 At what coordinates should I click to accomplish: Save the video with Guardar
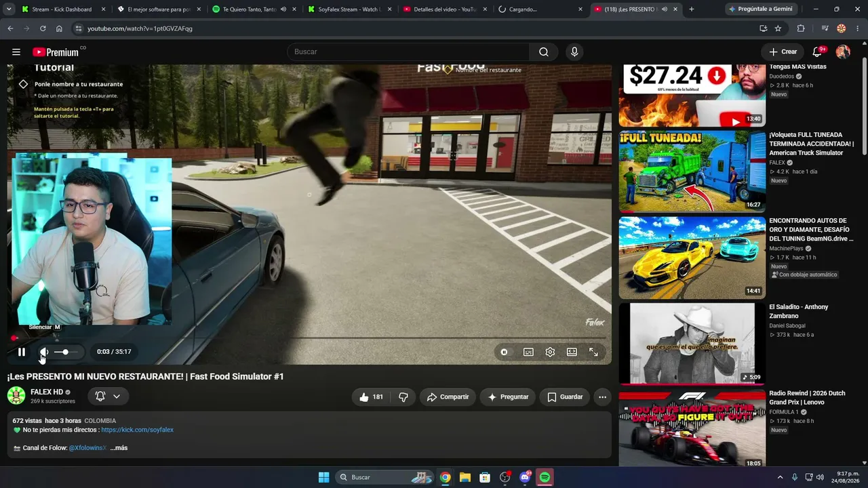pyautogui.click(x=565, y=397)
